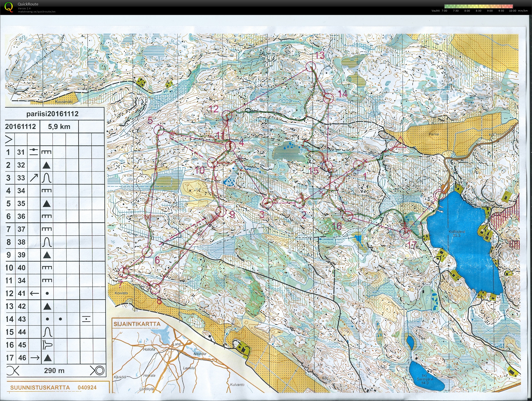Image resolution: width=532 pixels, height=401 pixels.
Task: Click the northeast arrow in control 3 row
Action: click(x=34, y=178)
